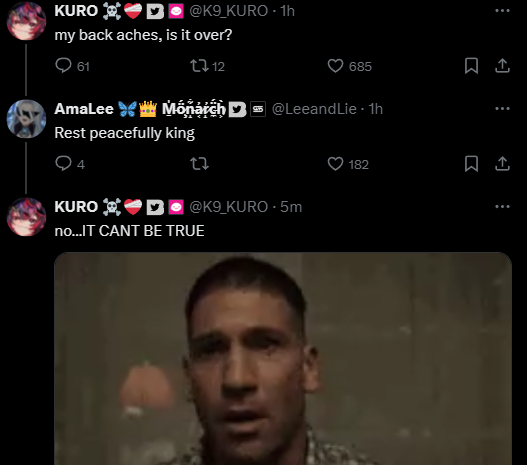Open the @LeeandLie profile handle
The width and height of the screenshot is (527, 465).
coord(314,109)
